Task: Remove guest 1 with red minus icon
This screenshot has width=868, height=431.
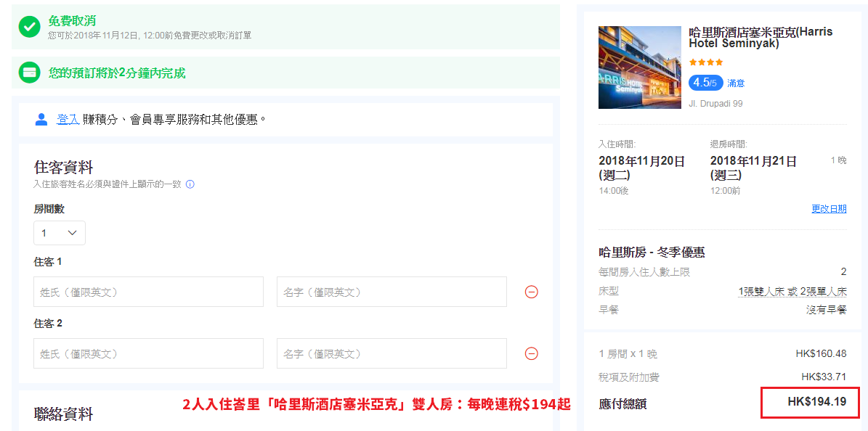Action: 532,292
